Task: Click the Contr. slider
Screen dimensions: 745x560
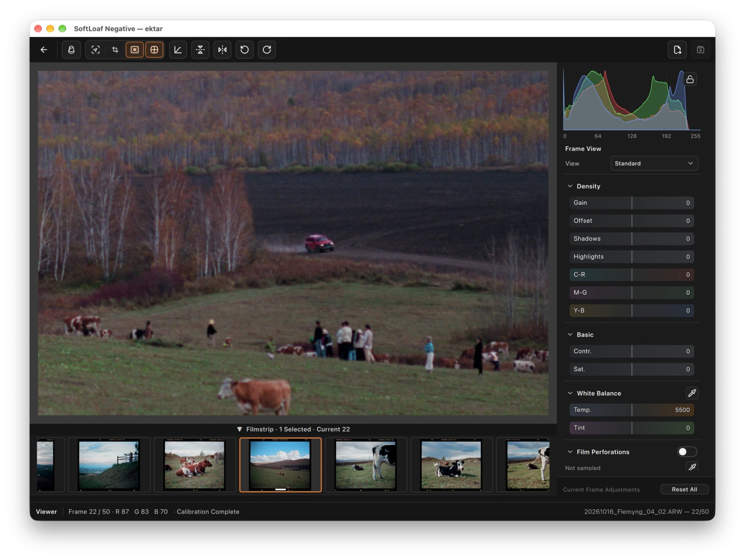Action: [632, 351]
